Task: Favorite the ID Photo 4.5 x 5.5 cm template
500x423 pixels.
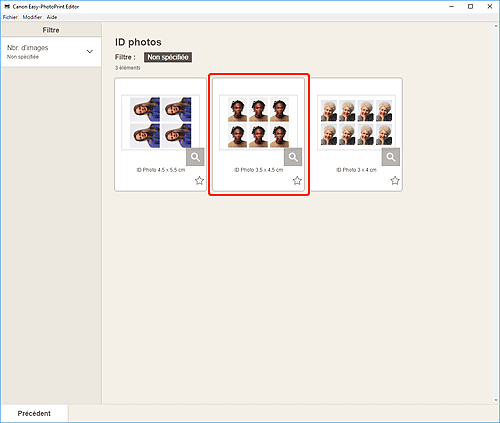Action: (x=199, y=180)
